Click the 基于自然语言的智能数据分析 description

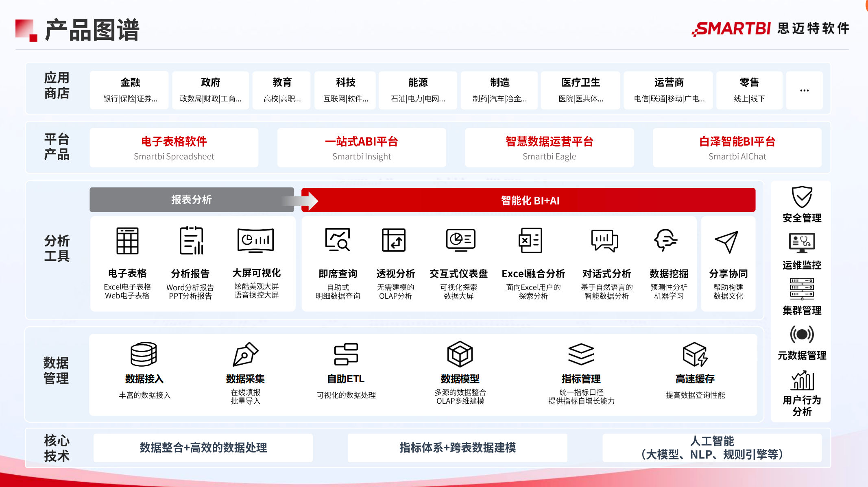tap(606, 291)
